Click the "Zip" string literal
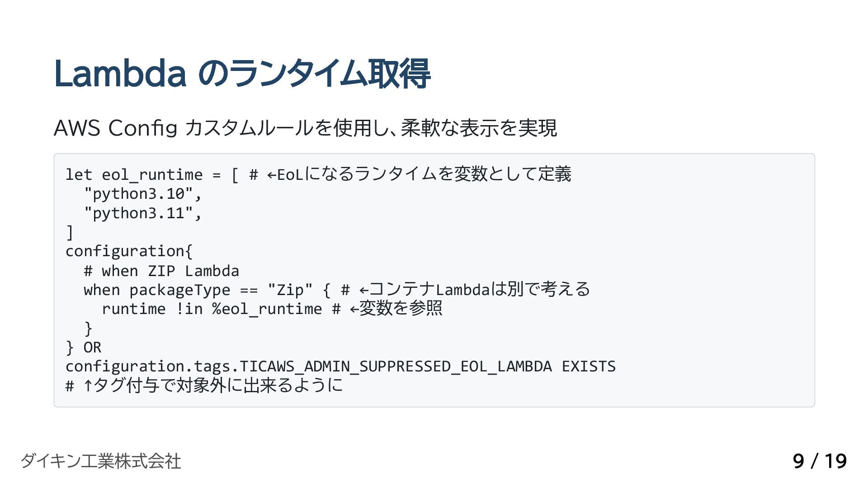The image size is (868, 488). click(290, 290)
